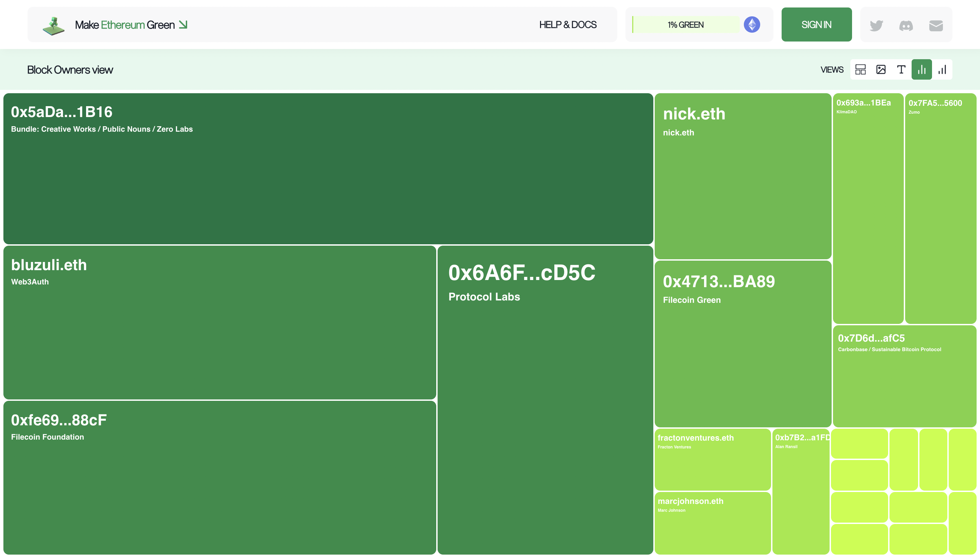Open the 0x7FA5...5600 Zumo block
Image resolution: width=980 pixels, height=558 pixels.
(941, 209)
